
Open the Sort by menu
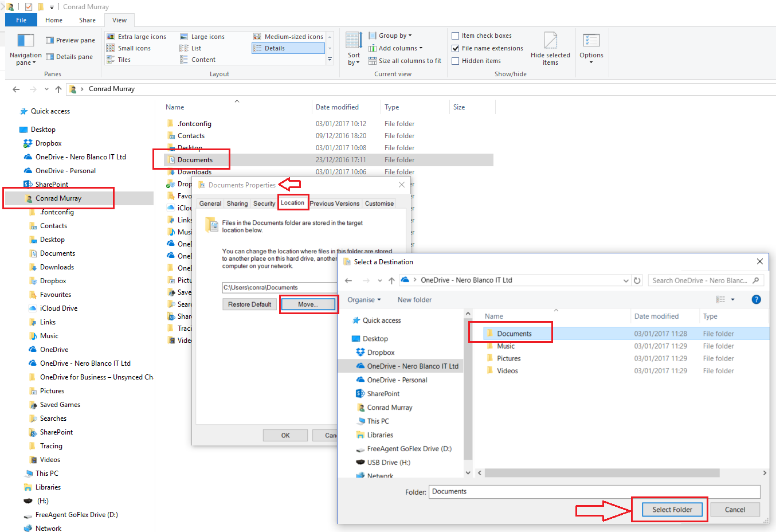tap(354, 49)
